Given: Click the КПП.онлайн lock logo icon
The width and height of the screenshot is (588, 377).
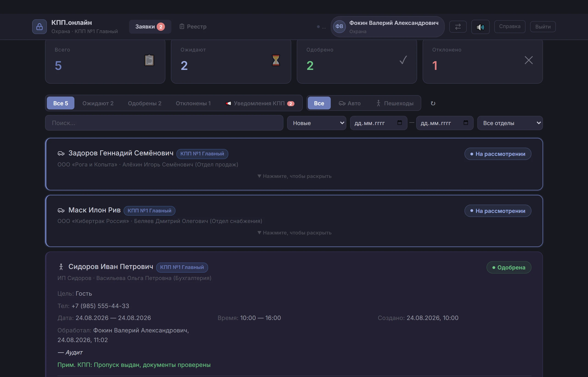Looking at the screenshot, I should coord(39,27).
